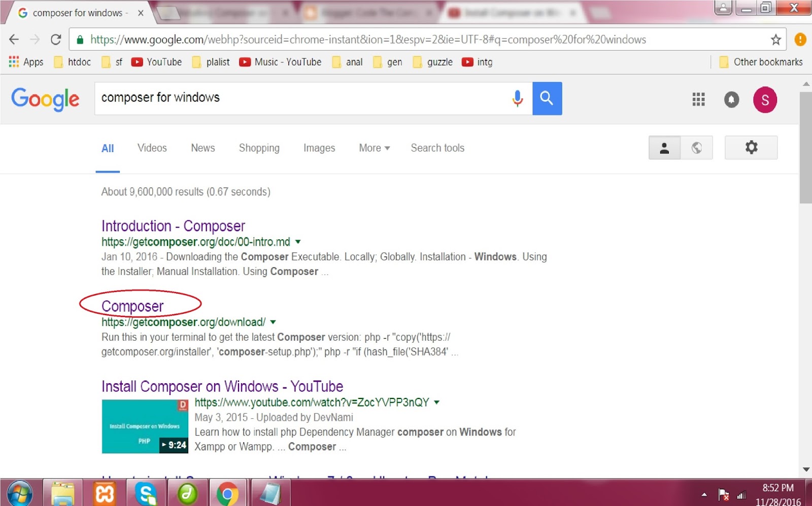Play the Install Composer video thumbnail

click(145, 426)
